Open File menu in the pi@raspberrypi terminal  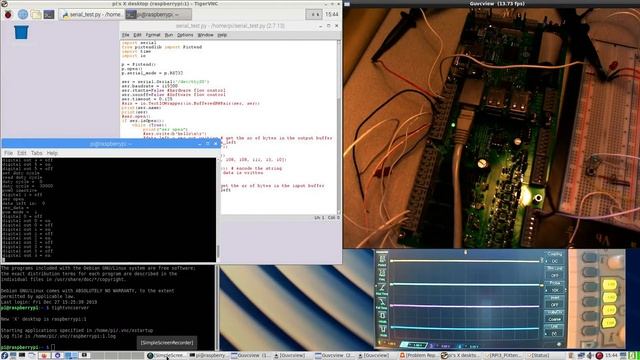click(x=8, y=153)
